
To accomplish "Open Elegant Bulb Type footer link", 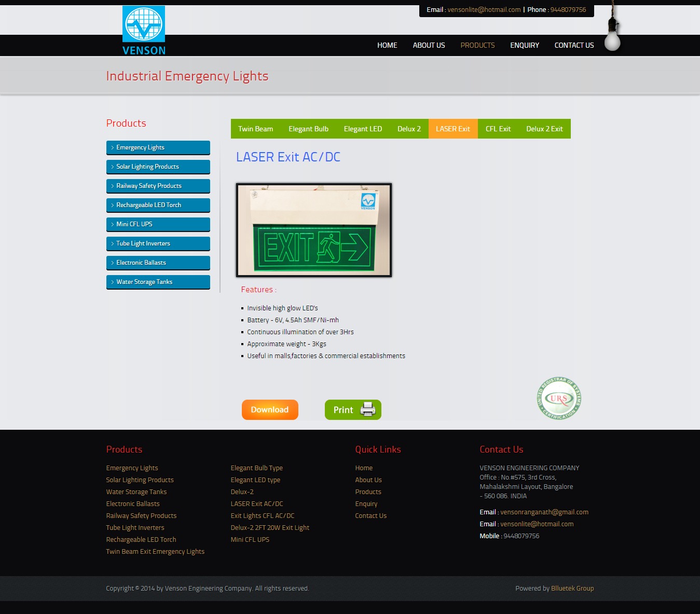I will 256,468.
